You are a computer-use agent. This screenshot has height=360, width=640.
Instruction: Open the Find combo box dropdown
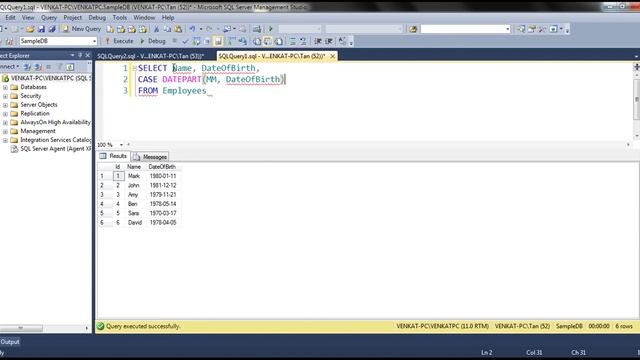tap(507, 29)
